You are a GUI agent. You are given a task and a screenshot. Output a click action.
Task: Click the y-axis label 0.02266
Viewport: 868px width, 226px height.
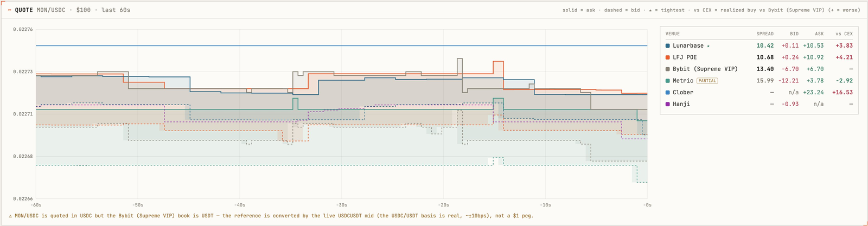click(x=23, y=199)
